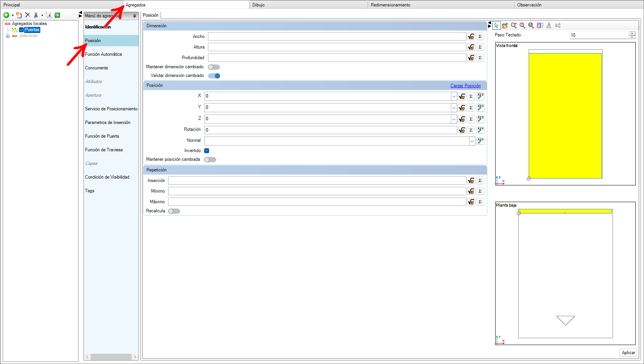
Task: Toggle the vertical lock icon
Action: [557, 25]
